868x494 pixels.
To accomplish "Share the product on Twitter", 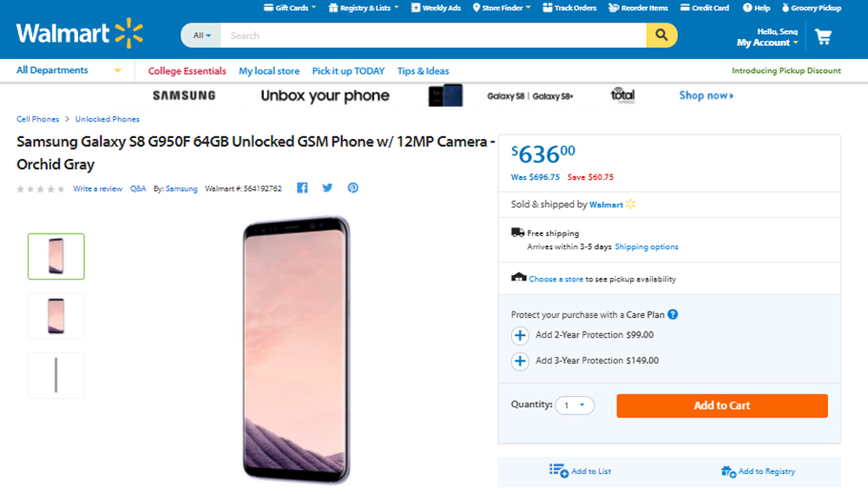I will click(327, 188).
